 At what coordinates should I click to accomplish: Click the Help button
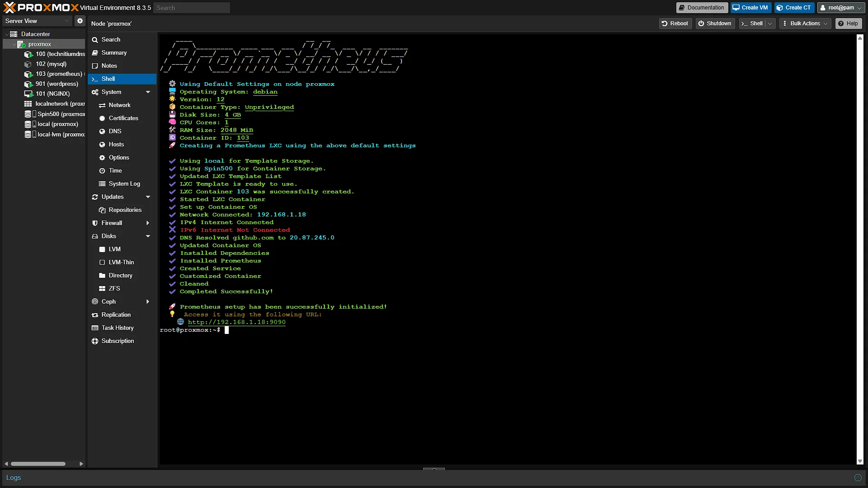coord(849,23)
